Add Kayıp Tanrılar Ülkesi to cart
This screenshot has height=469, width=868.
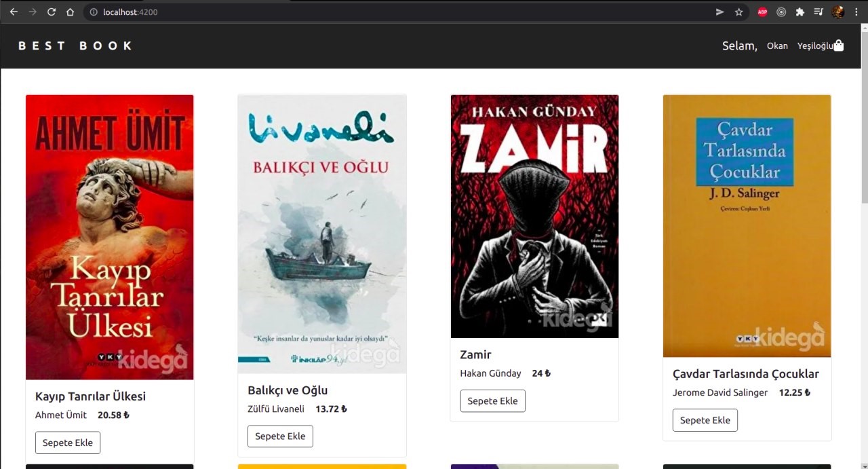pyautogui.click(x=68, y=443)
